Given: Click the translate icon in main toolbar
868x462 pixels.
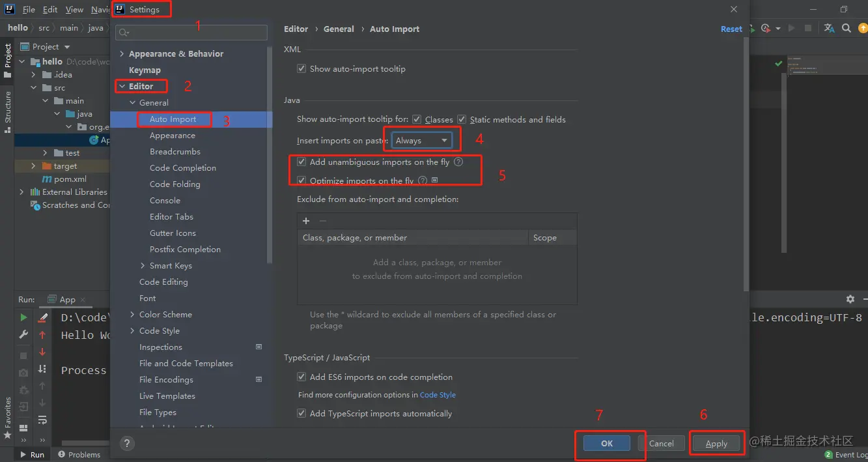Looking at the screenshot, I should [829, 28].
